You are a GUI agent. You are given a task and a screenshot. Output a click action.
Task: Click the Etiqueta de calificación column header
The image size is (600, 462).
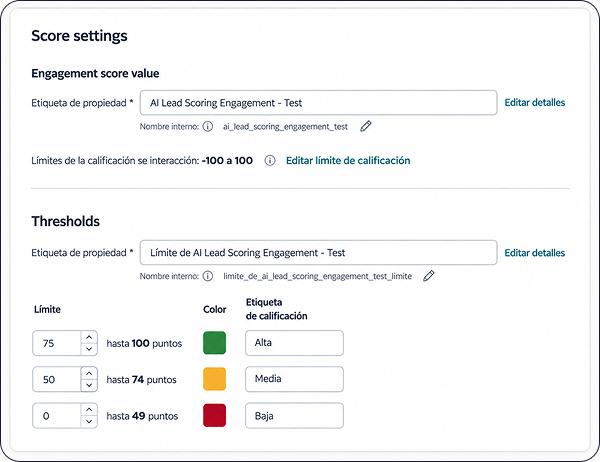click(x=276, y=309)
